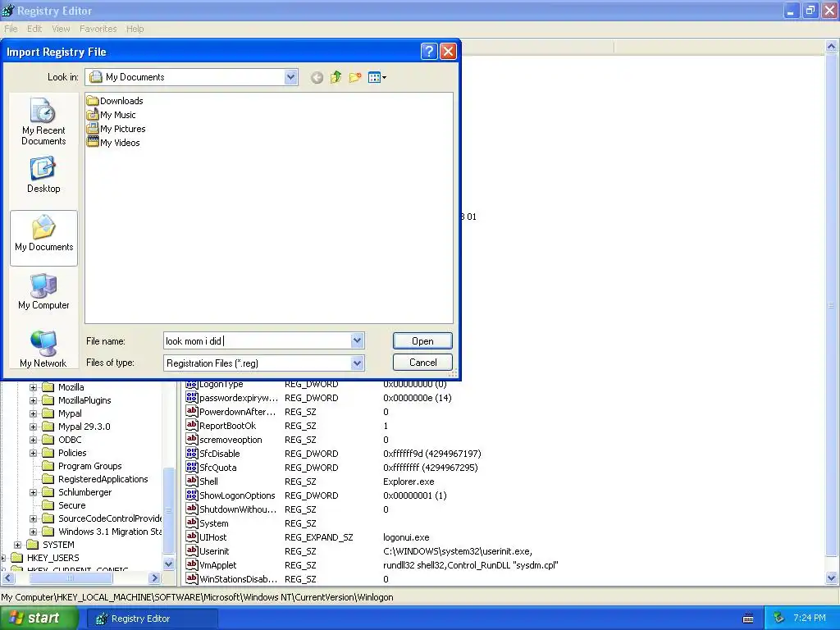The width and height of the screenshot is (840, 630).
Task: Select the My Videos folder
Action: [x=113, y=143]
